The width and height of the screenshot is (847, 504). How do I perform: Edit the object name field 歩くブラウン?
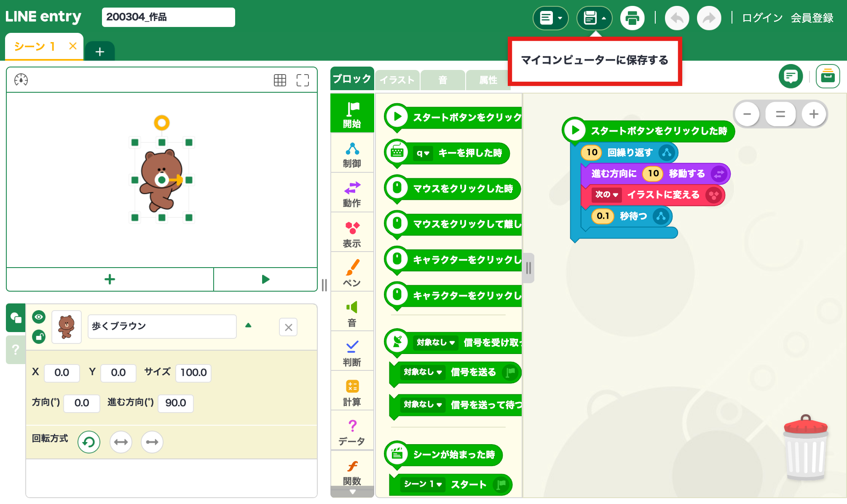(x=162, y=327)
